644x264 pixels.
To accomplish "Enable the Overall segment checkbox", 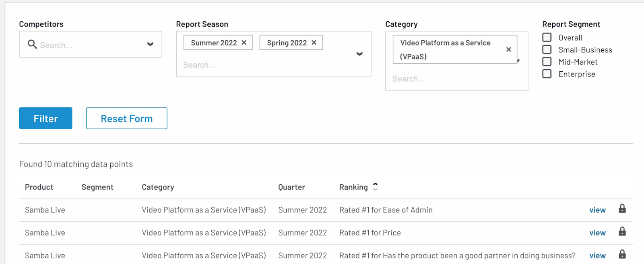I will click(x=547, y=37).
